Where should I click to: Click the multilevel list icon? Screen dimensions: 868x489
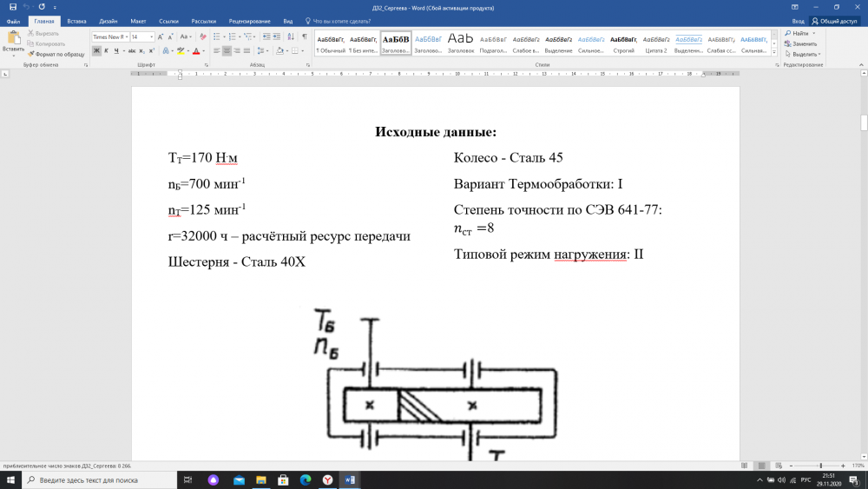click(x=247, y=37)
